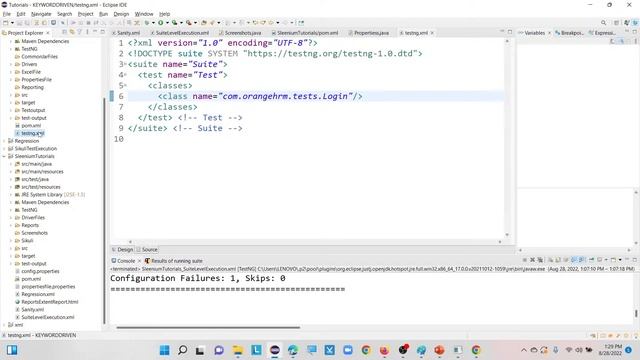Click the Debug bug icon in toolbar
This screenshot has height=360, width=640.
point(147,23)
